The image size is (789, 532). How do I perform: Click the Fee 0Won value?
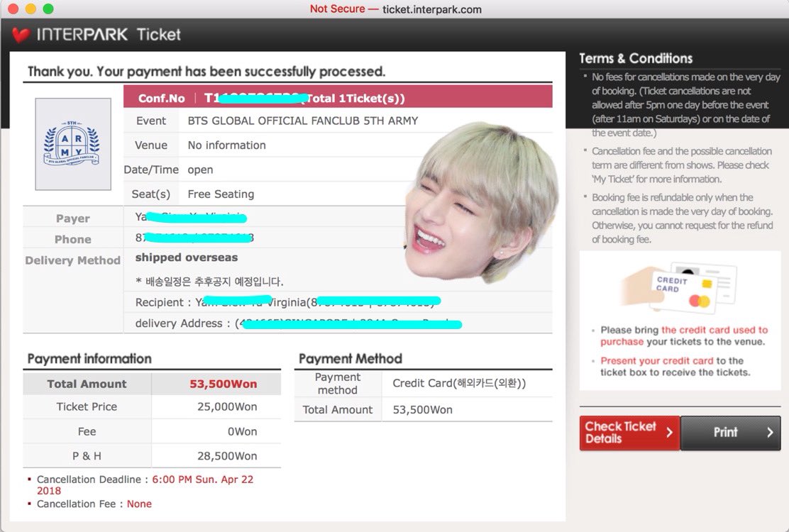pos(242,431)
